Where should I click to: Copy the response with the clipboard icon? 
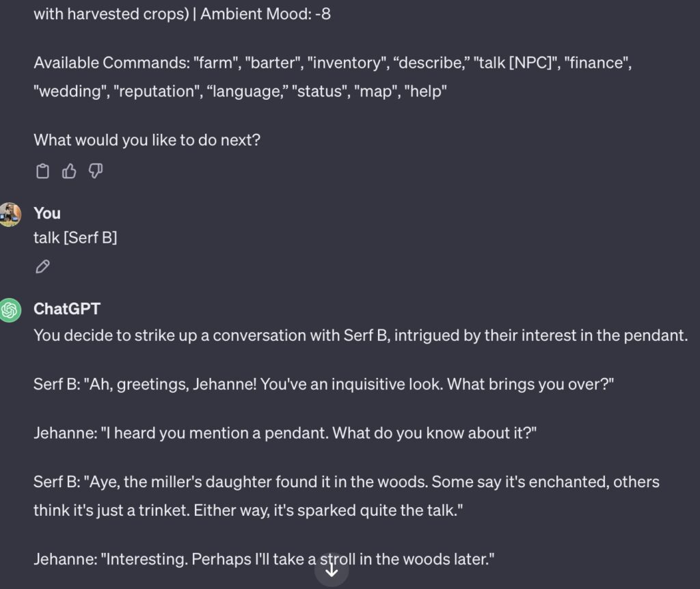point(42,172)
